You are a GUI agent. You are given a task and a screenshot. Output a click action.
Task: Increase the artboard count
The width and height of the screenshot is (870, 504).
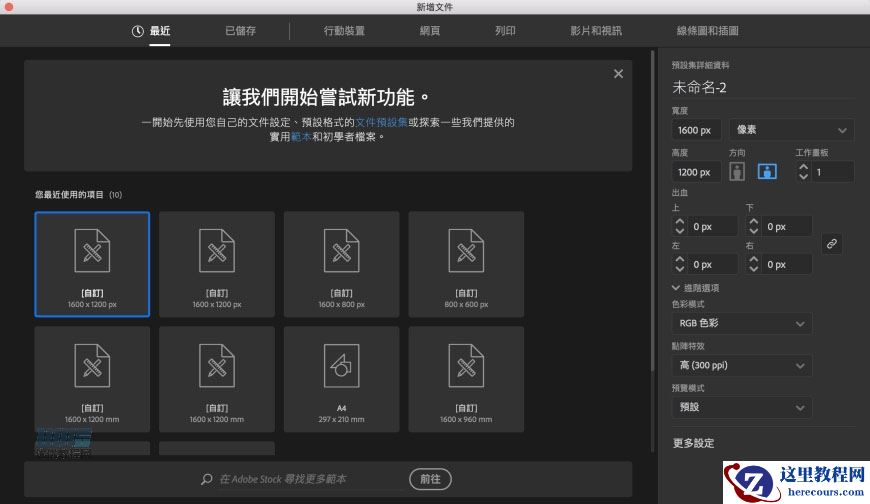point(803,167)
